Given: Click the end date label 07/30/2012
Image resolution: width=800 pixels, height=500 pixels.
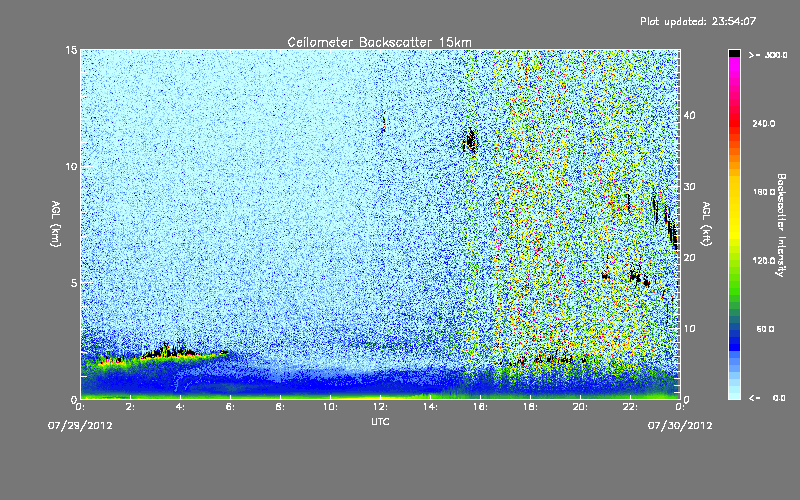Looking at the screenshot, I should point(680,425).
